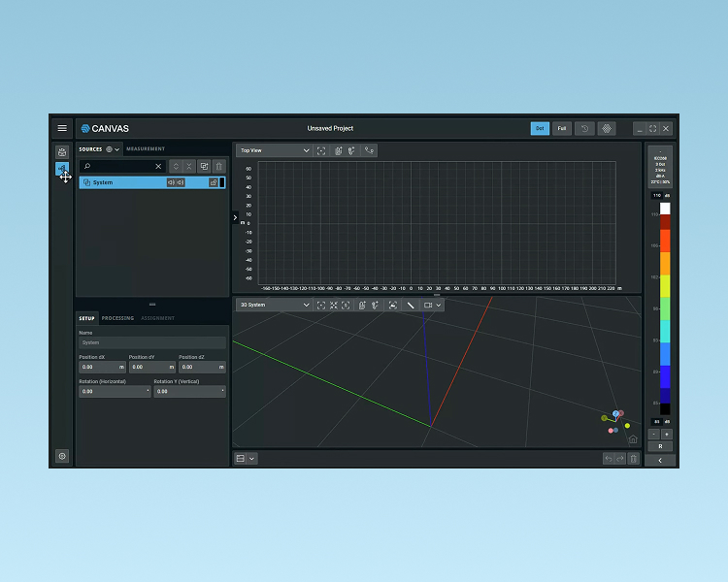
Task: Open the Top View selector dropdown
Action: coord(274,150)
